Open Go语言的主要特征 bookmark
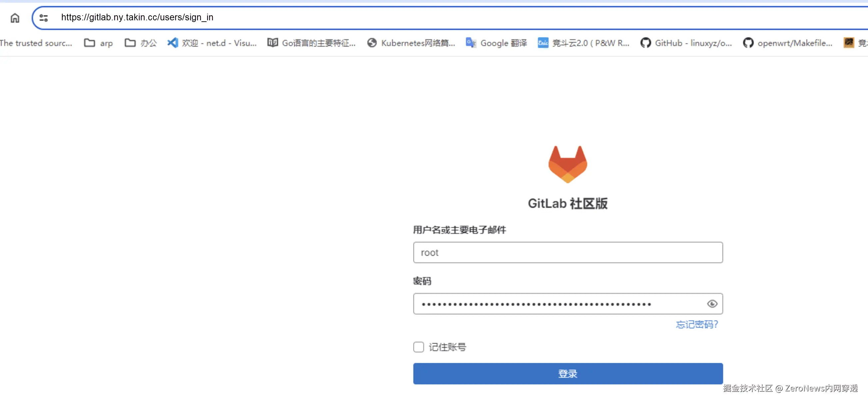This screenshot has width=868, height=403. pyautogui.click(x=311, y=43)
